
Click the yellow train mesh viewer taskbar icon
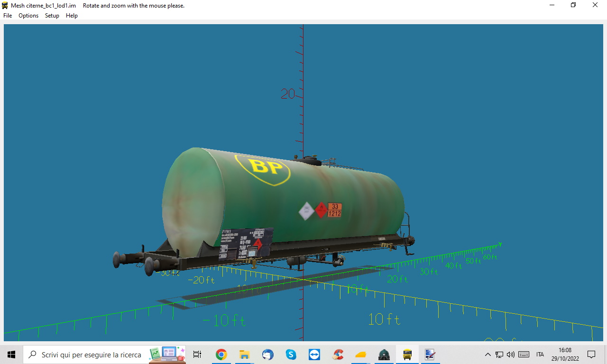click(407, 355)
